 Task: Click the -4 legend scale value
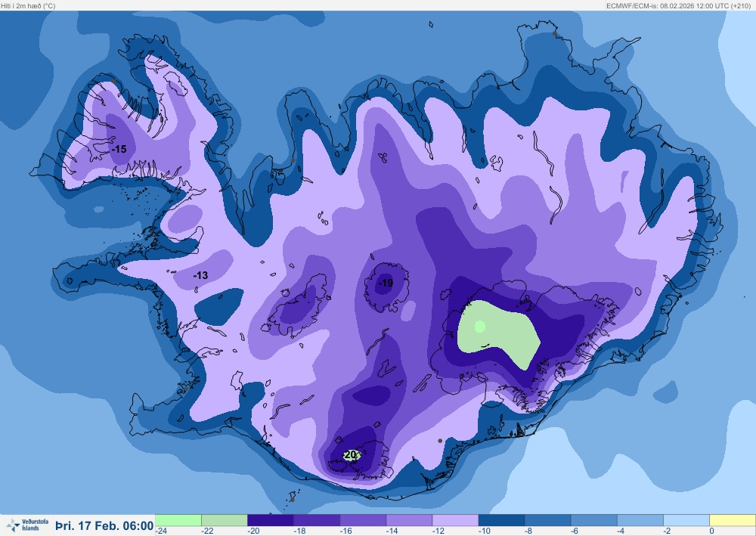tap(621, 531)
